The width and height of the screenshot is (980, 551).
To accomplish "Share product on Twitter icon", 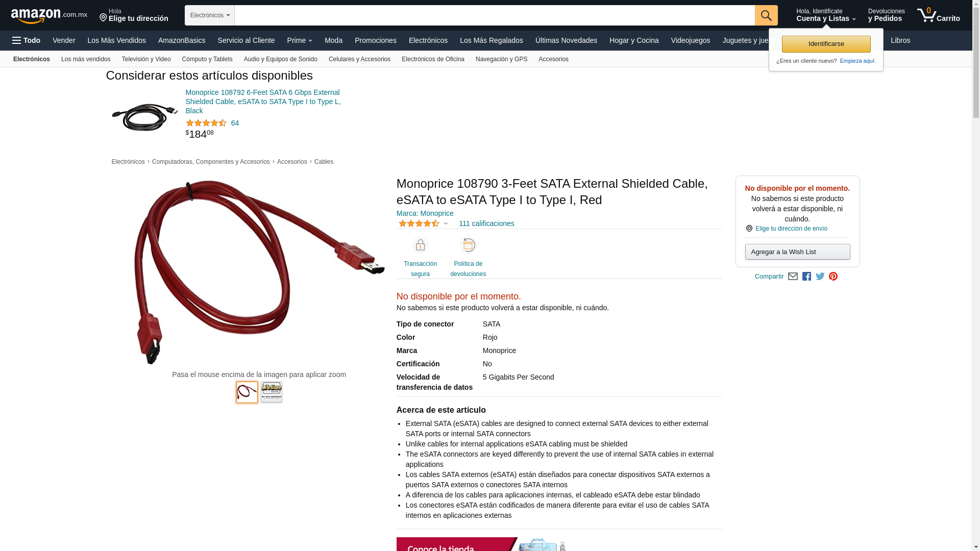I will coord(820,277).
